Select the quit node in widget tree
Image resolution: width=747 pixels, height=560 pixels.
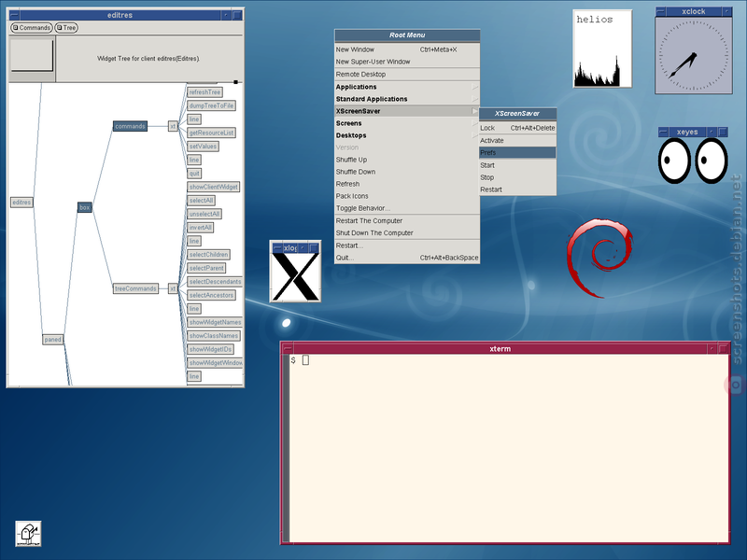tap(194, 174)
